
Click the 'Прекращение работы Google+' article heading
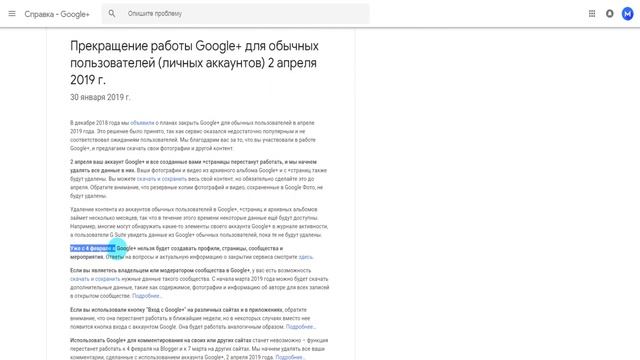click(194, 63)
